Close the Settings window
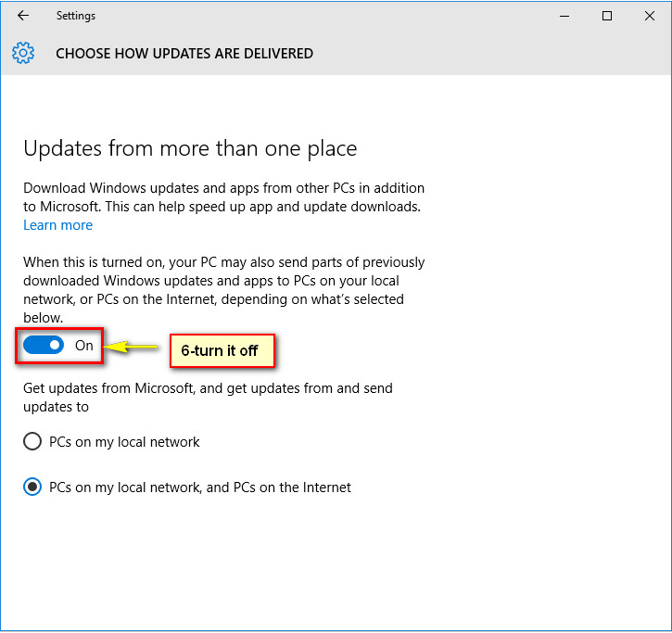The image size is (672, 633). click(649, 16)
